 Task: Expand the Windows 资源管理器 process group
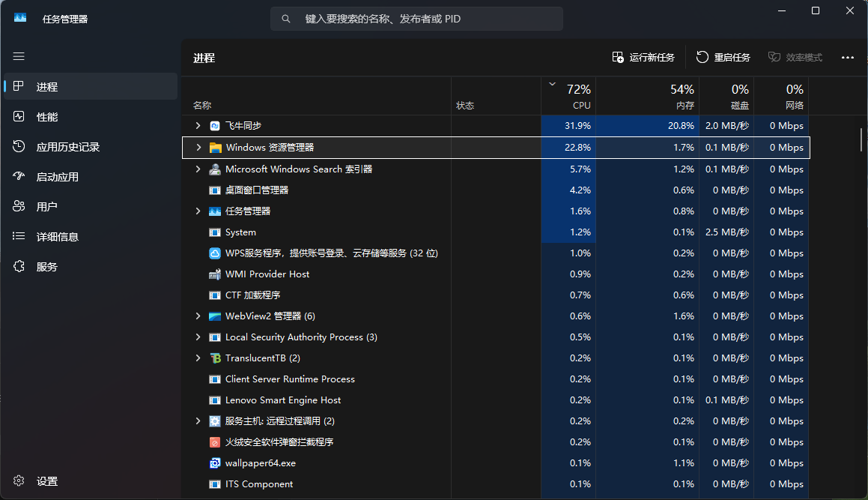pyautogui.click(x=198, y=148)
